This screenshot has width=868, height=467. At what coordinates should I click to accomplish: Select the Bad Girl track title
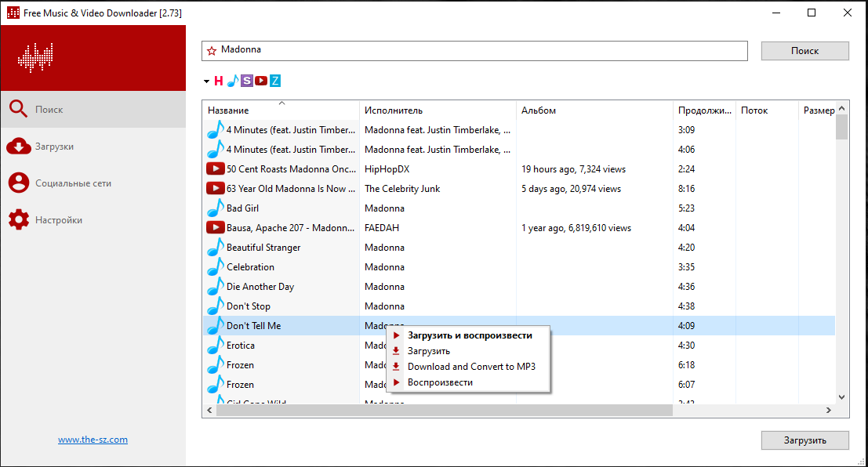pos(242,208)
